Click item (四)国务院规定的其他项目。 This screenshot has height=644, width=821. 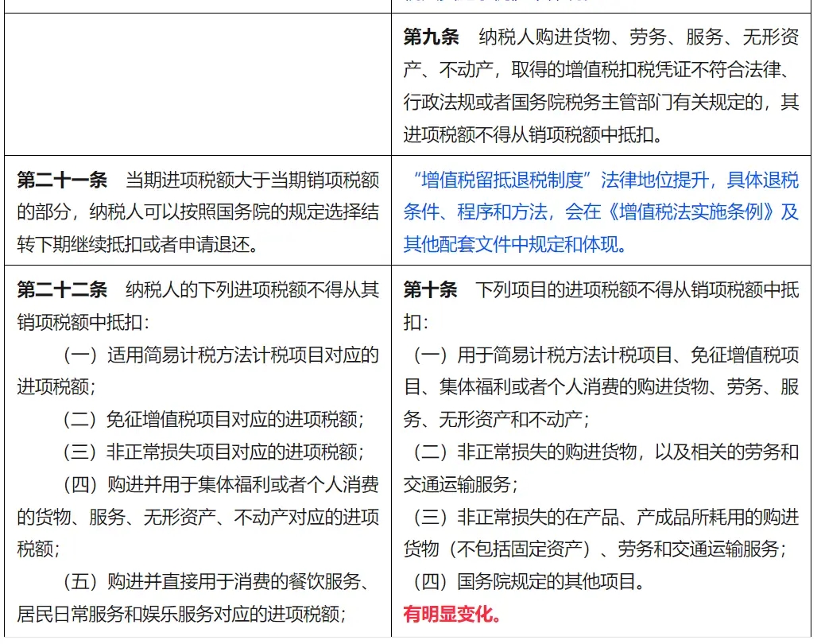(529, 582)
